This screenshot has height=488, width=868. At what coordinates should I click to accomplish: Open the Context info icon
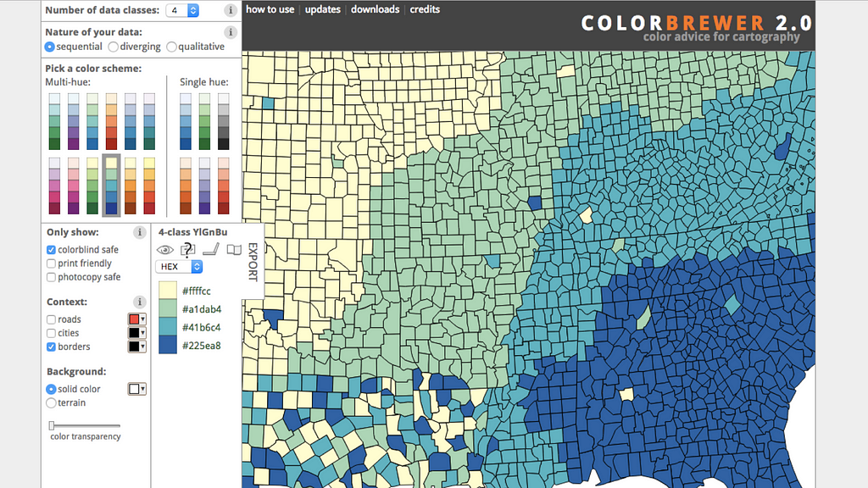click(x=140, y=302)
